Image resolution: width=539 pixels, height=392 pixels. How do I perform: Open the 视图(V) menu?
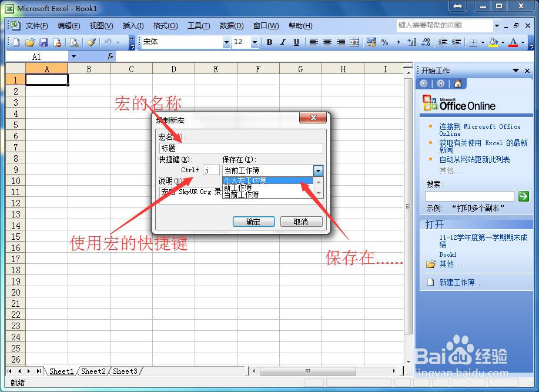point(102,26)
